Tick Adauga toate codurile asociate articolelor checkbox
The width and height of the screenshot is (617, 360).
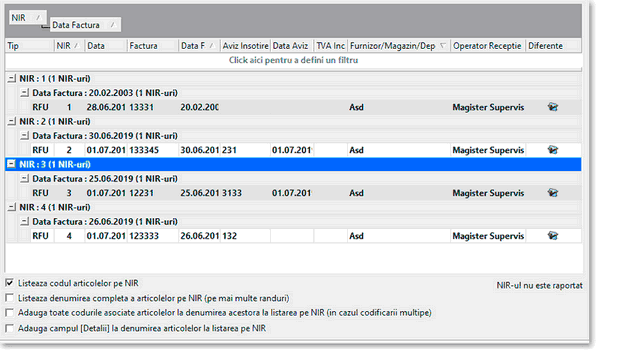(9, 313)
